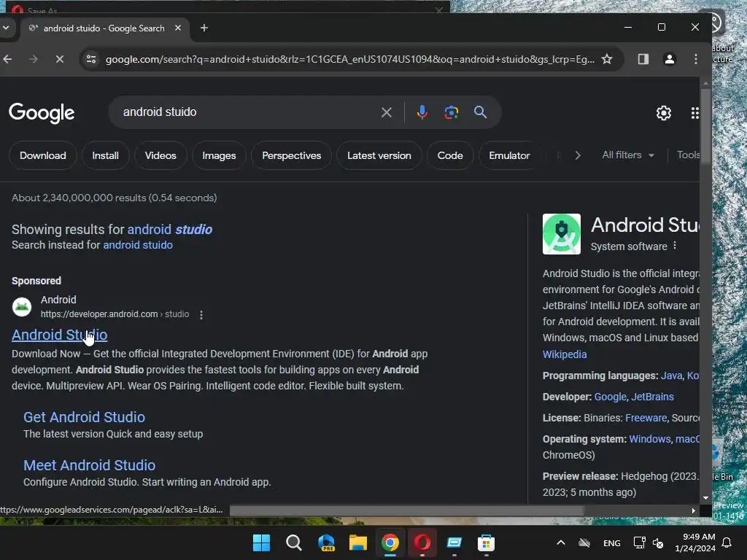Screen dimensions: 747x560
Task: Show hidden system tray icons
Action: [561, 542]
